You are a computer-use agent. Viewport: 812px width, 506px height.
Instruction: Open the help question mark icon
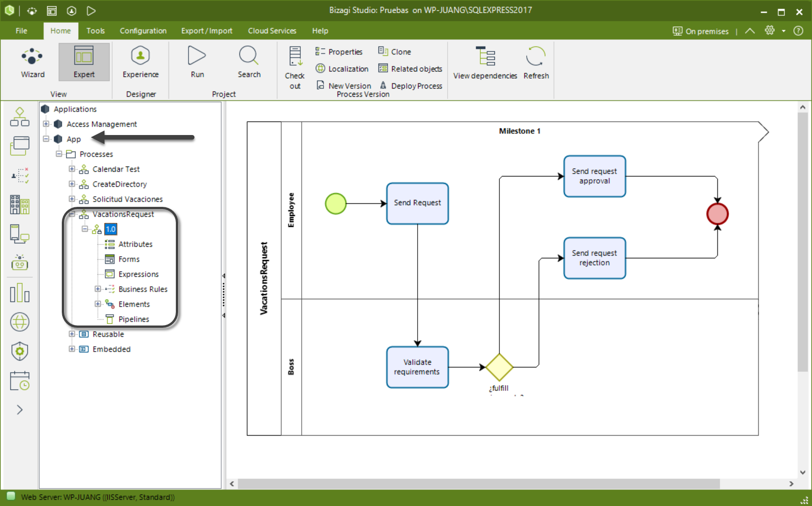[x=798, y=30]
